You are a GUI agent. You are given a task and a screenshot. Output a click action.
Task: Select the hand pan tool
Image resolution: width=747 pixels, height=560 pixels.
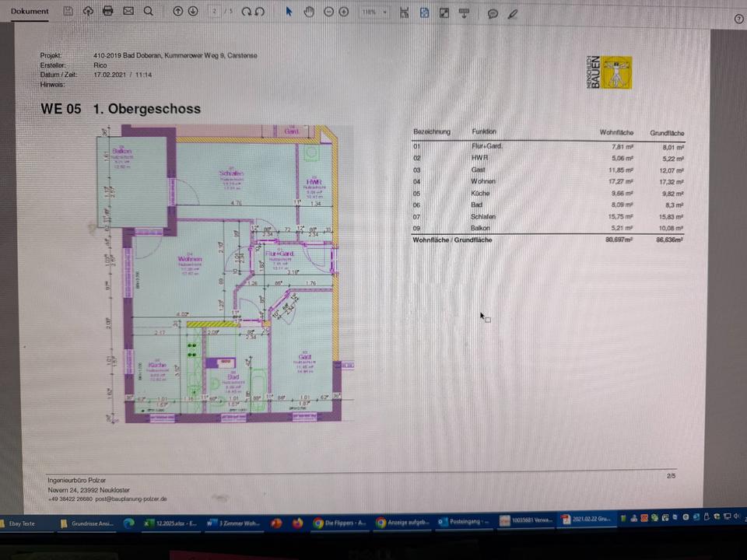click(308, 12)
